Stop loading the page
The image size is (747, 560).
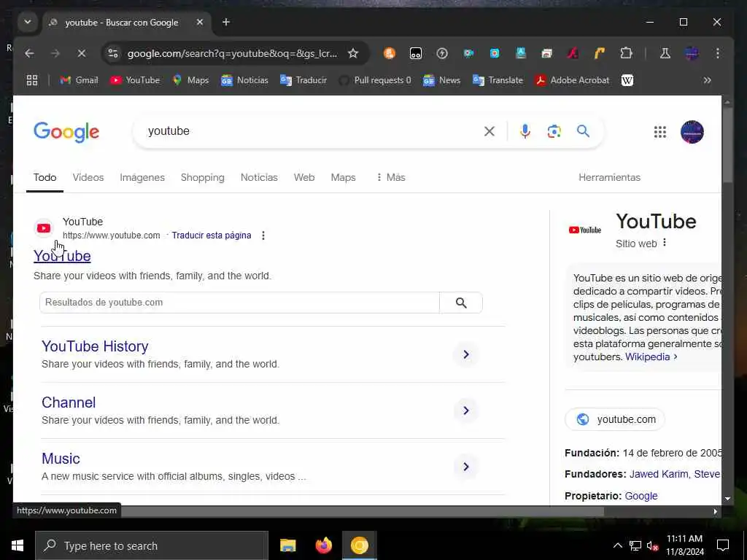(x=82, y=53)
